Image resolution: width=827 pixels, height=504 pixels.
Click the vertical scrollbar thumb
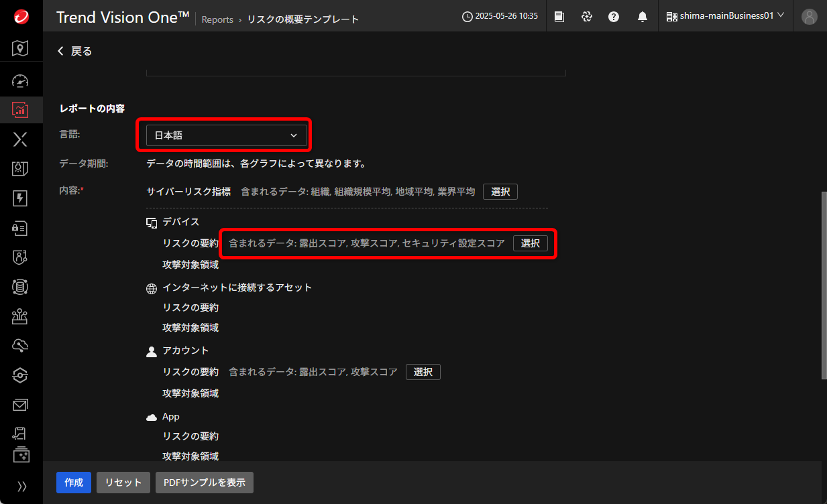coord(824,285)
